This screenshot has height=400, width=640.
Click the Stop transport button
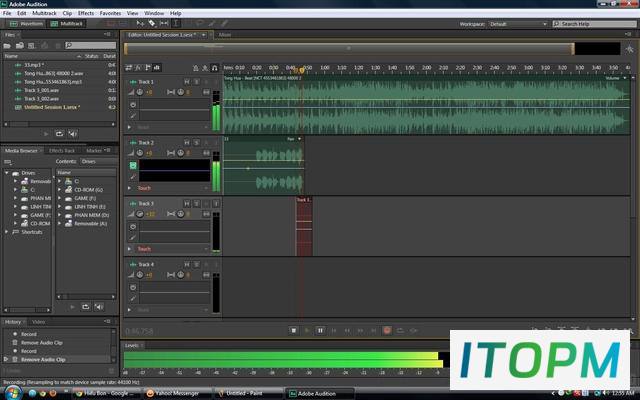click(293, 330)
